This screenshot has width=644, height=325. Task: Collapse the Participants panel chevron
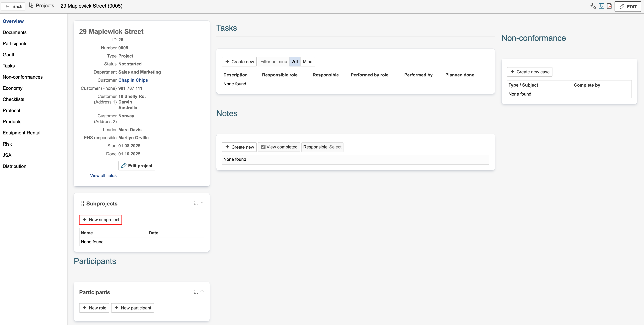coord(202,291)
